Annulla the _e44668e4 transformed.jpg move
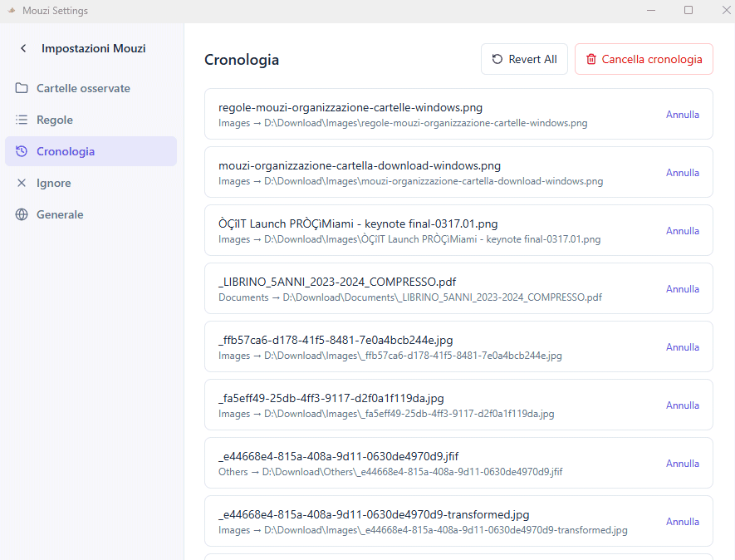This screenshot has height=560, width=735. [683, 522]
